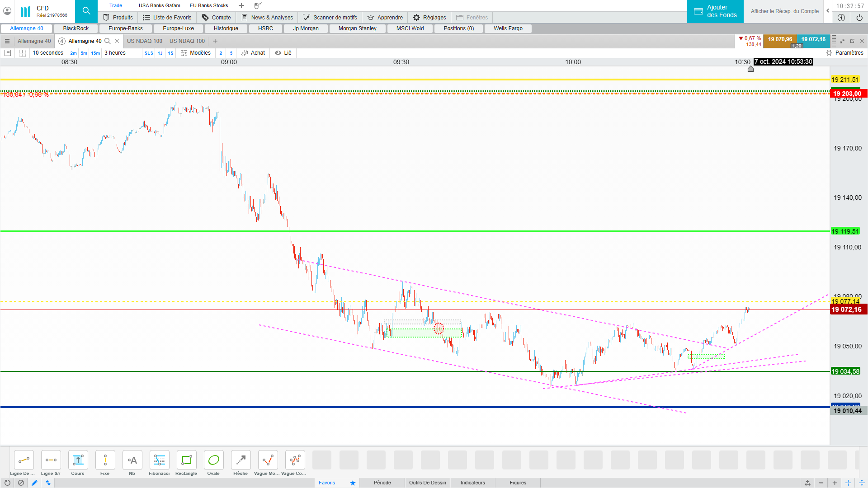Switch to the US NDAQ 100 chart tab
The width and height of the screenshot is (868, 488).
tap(145, 41)
